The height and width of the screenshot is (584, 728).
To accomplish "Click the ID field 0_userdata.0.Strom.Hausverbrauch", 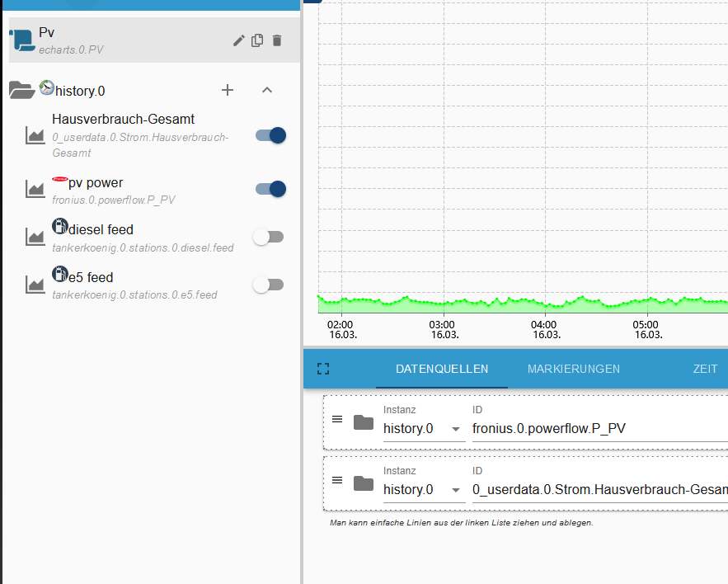I will pyautogui.click(x=600, y=489).
